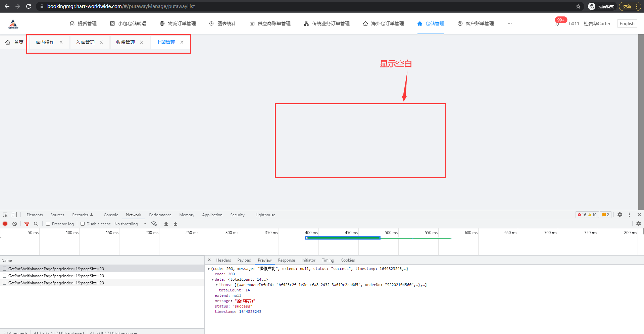
Task: Click the page vertical scrollbar
Action: pyautogui.click(x=641, y=121)
